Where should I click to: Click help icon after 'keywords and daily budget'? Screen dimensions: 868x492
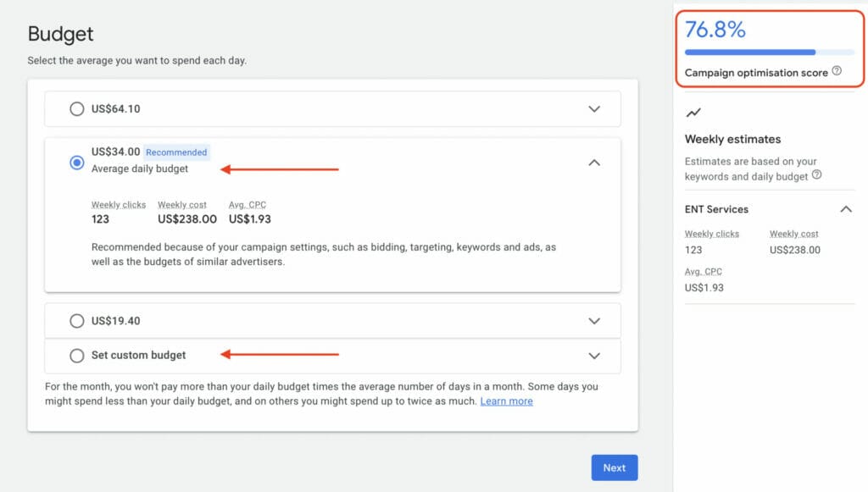816,175
